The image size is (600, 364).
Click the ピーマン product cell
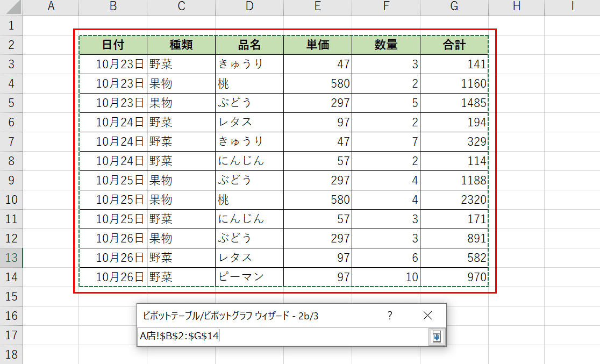tap(249, 277)
